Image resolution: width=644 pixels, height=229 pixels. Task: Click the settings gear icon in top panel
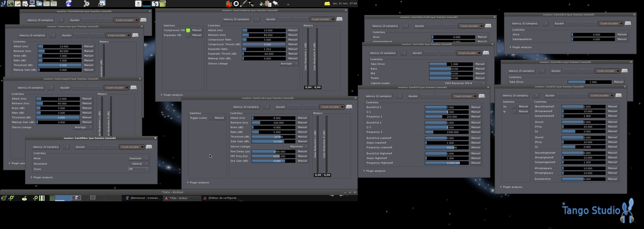click(87, 4)
